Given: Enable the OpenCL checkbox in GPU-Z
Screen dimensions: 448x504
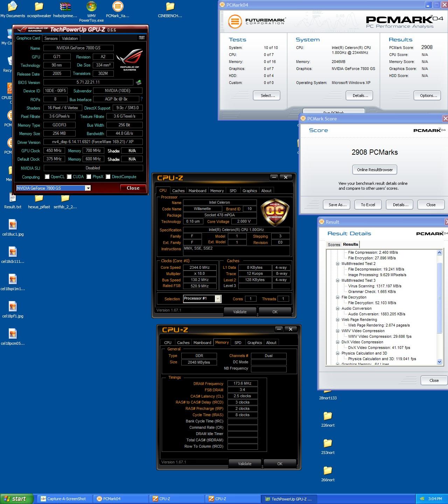Looking at the screenshot, I should click(47, 177).
